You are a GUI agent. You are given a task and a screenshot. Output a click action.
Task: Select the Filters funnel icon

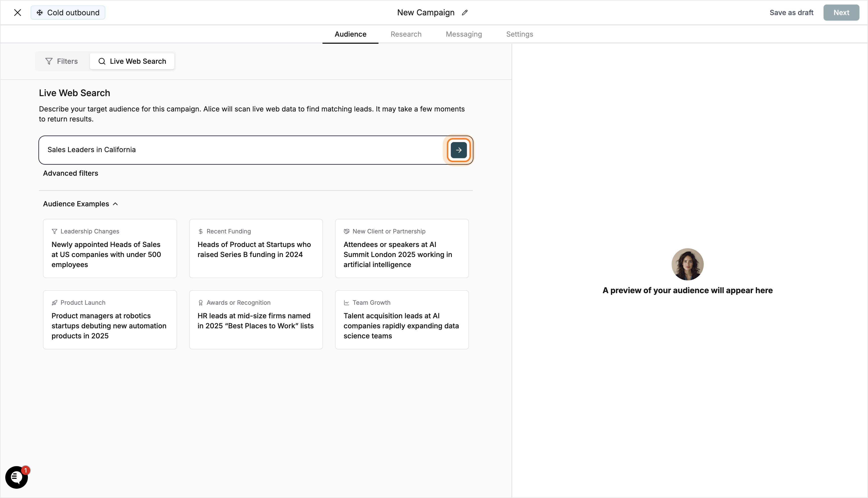tap(48, 61)
